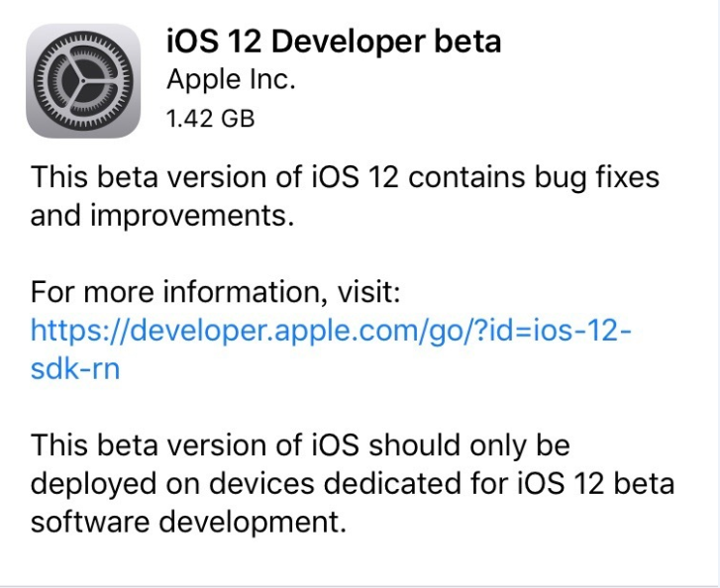This screenshot has height=588, width=720.
Task: Click the "software development." text
Action: pyautogui.click(x=188, y=520)
